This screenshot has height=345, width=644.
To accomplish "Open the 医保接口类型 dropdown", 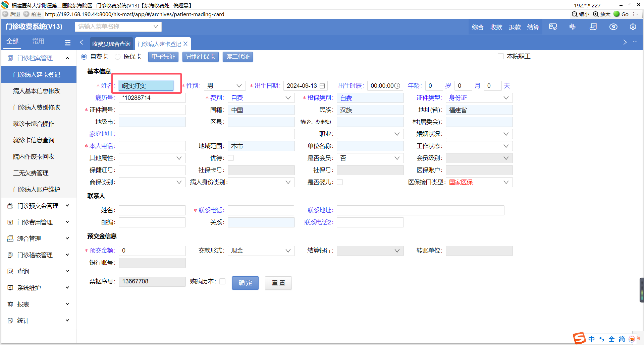I will coord(479,182).
